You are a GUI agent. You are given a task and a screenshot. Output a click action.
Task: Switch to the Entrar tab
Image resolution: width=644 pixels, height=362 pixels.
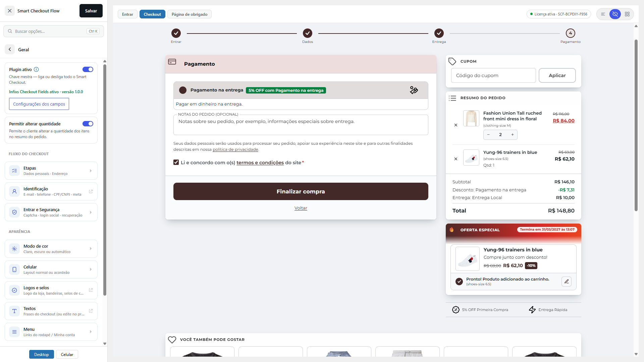[x=127, y=14]
